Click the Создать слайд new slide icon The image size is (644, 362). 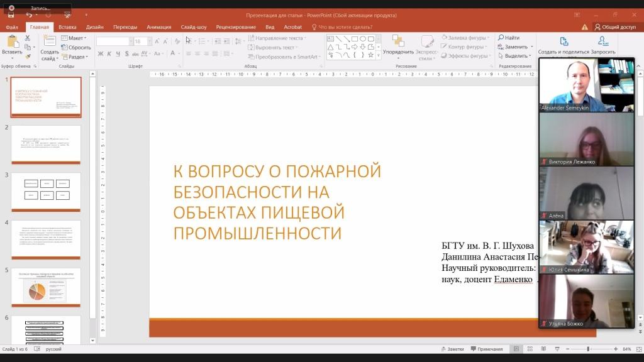(50, 41)
